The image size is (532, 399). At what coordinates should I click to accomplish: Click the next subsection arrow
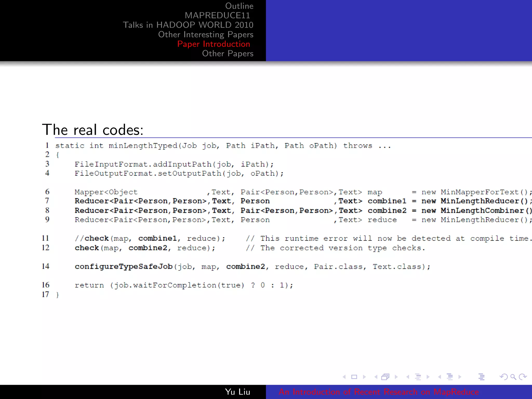pyautogui.click(x=428, y=377)
